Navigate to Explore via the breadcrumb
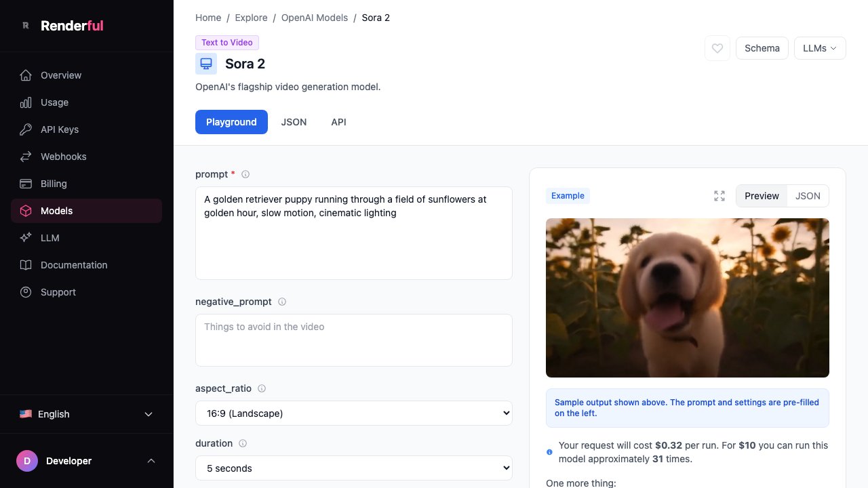 [251, 18]
